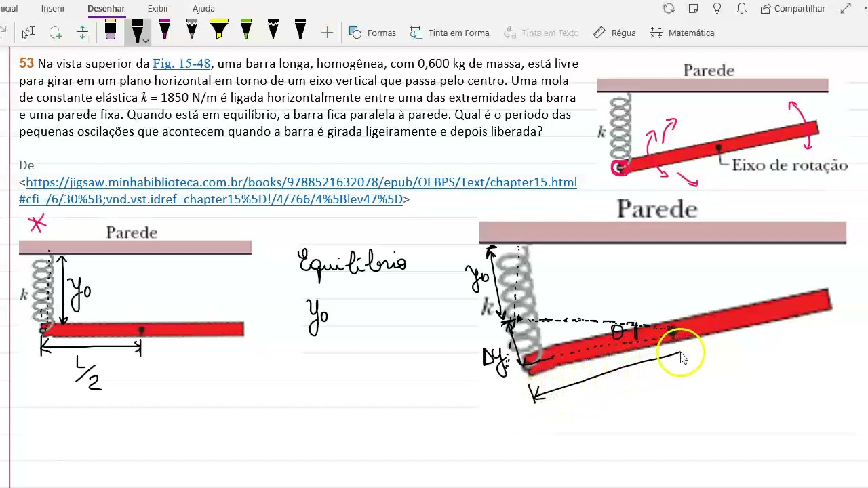Select the magenta pen

[x=165, y=30]
